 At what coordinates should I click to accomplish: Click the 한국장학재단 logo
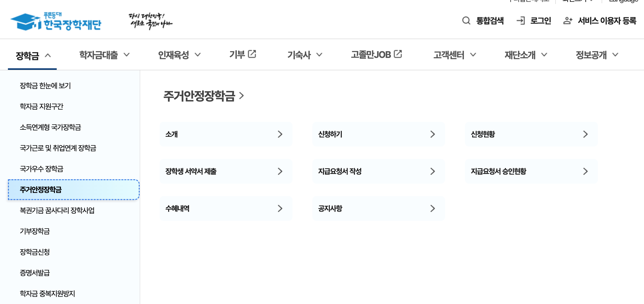click(55, 22)
